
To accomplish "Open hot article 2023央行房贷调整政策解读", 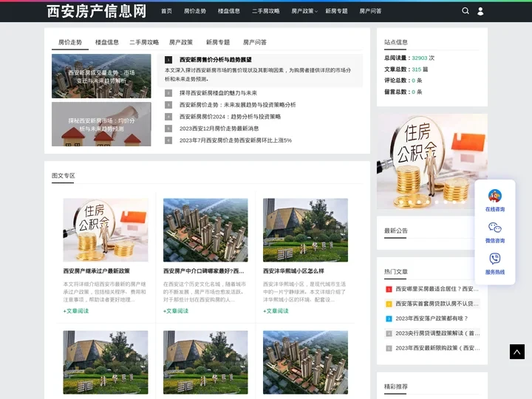I will (437, 333).
